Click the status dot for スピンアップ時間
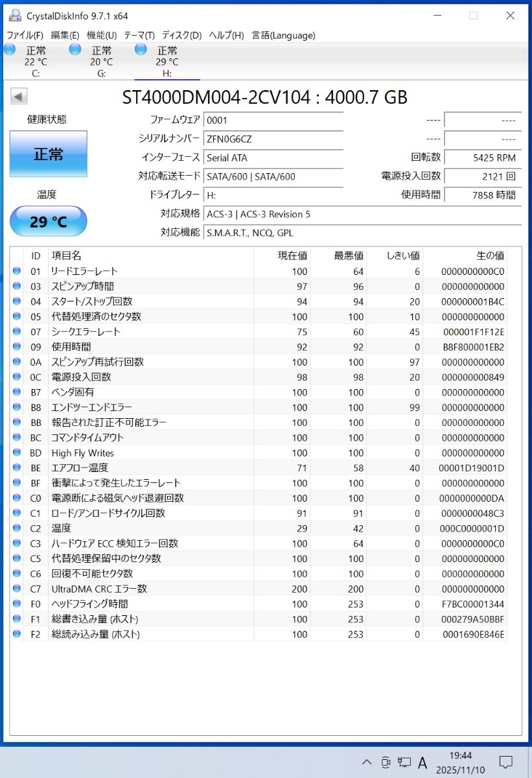This screenshot has height=778, width=532. coord(17,286)
